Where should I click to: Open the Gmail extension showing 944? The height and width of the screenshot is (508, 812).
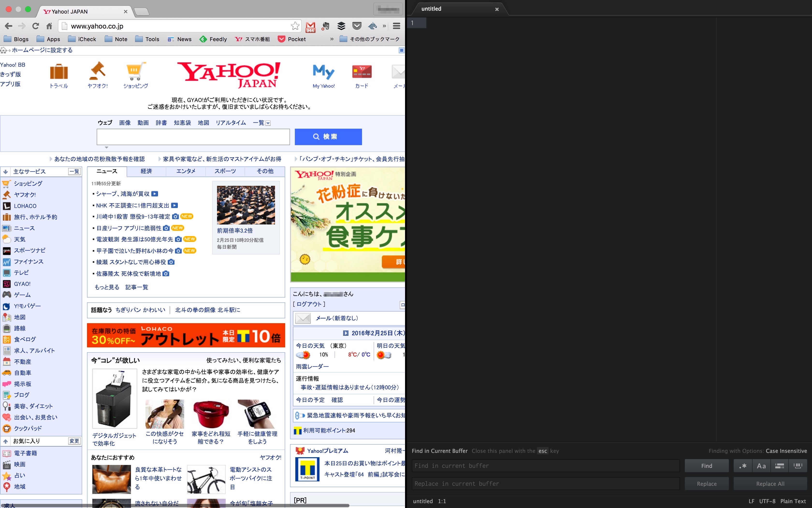(310, 27)
